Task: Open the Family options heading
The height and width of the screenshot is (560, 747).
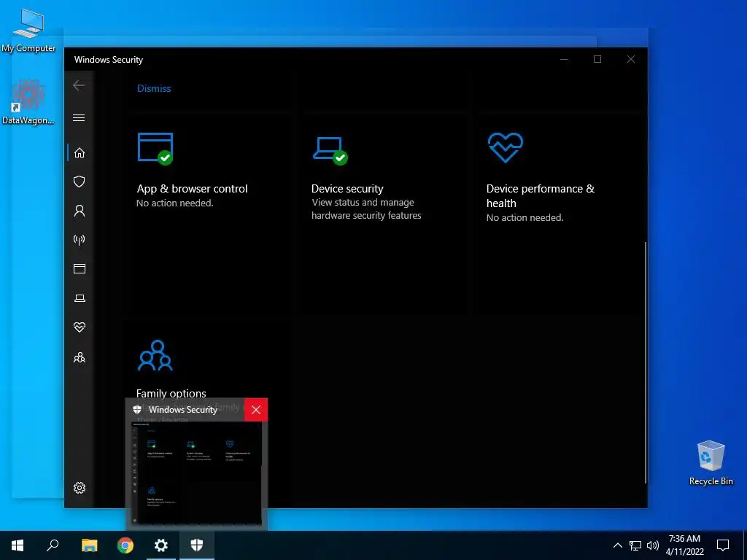Action: click(x=171, y=393)
